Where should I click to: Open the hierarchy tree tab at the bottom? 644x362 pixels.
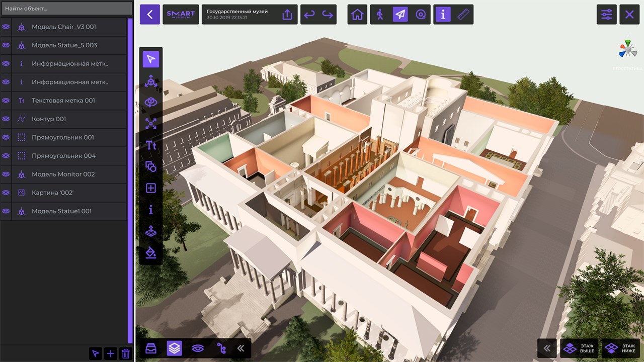click(x=221, y=348)
